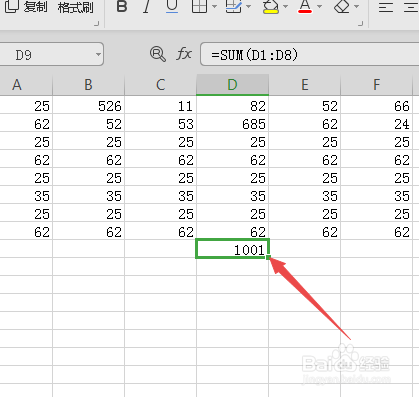Click the Copy (复制) button
Screen dimensions: 419x397
pos(26,7)
